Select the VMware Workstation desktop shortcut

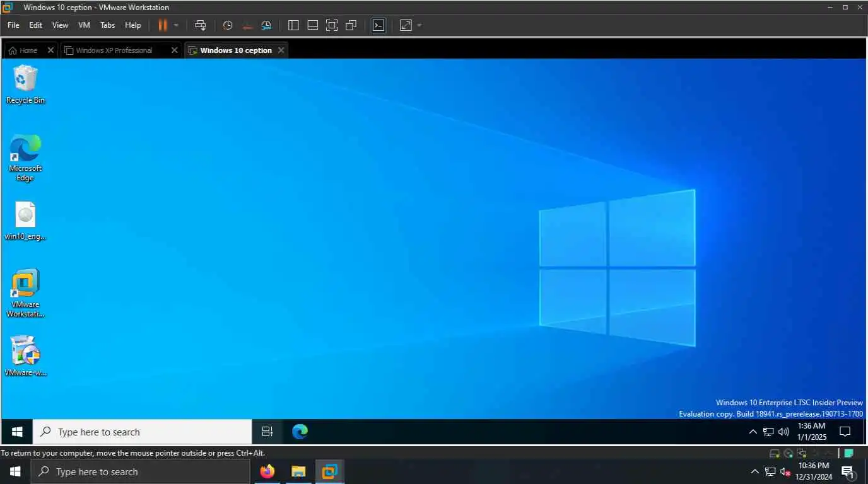(25, 293)
